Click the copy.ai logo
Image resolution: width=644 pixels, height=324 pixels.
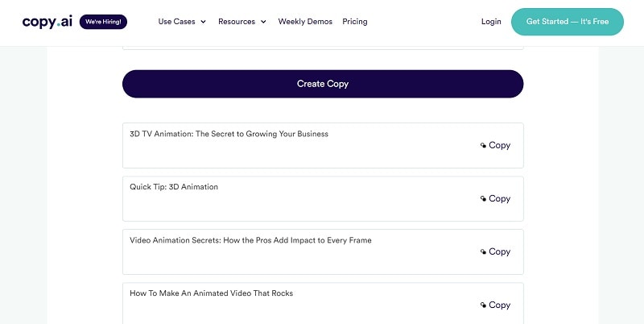47,22
